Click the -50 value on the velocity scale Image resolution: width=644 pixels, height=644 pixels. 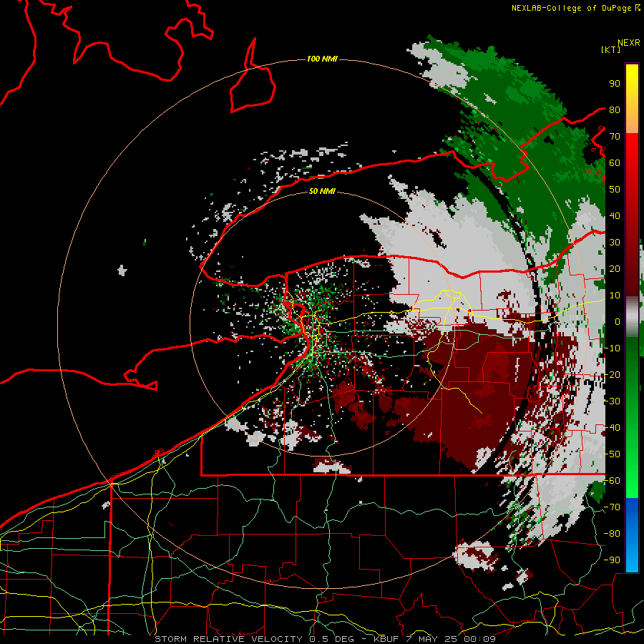click(612, 454)
